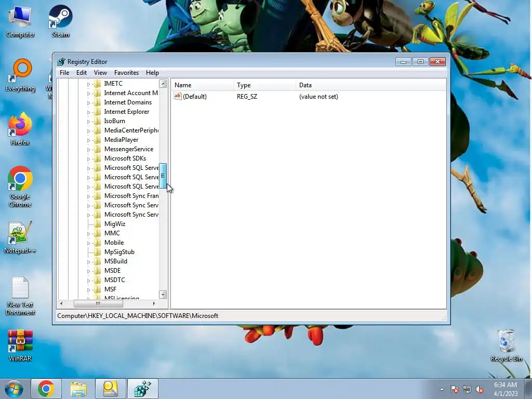Select the MessengerService key label

[129, 149]
